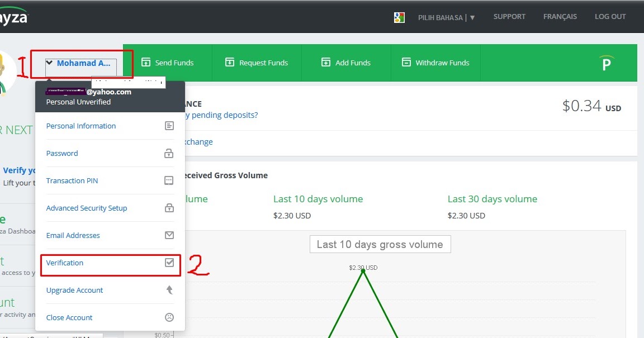Click the Email Addresses envelope icon
The width and height of the screenshot is (644, 338).
click(x=169, y=235)
